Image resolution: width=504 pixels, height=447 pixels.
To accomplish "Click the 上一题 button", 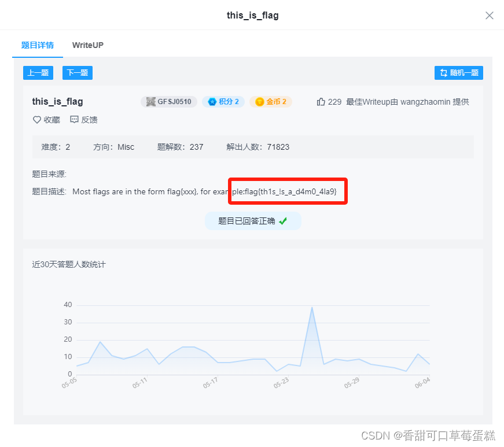I will click(38, 72).
